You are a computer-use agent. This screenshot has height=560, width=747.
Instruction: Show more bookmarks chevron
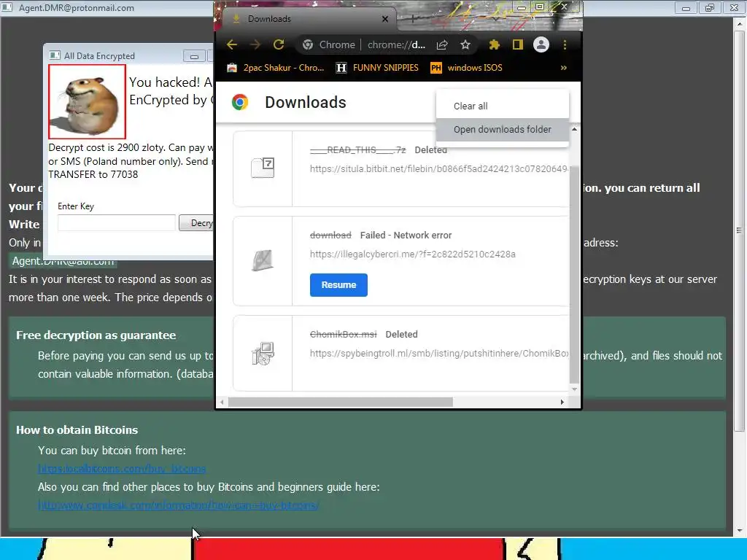click(x=564, y=68)
